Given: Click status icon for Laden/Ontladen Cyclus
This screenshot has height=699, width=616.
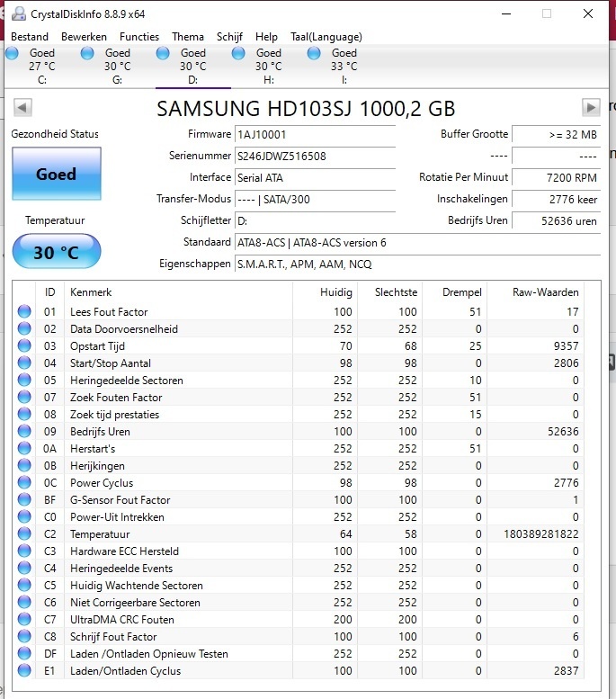Looking at the screenshot, I should (24, 670).
